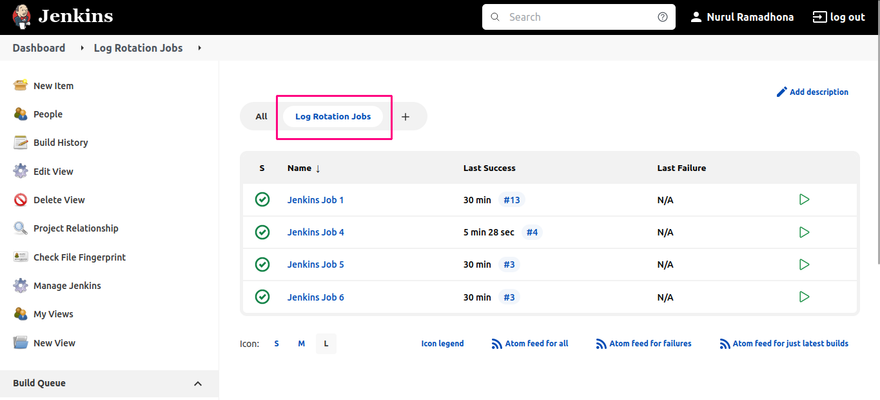This screenshot has width=880, height=400.
Task: Sort by Last Failure column header
Action: [x=681, y=168]
